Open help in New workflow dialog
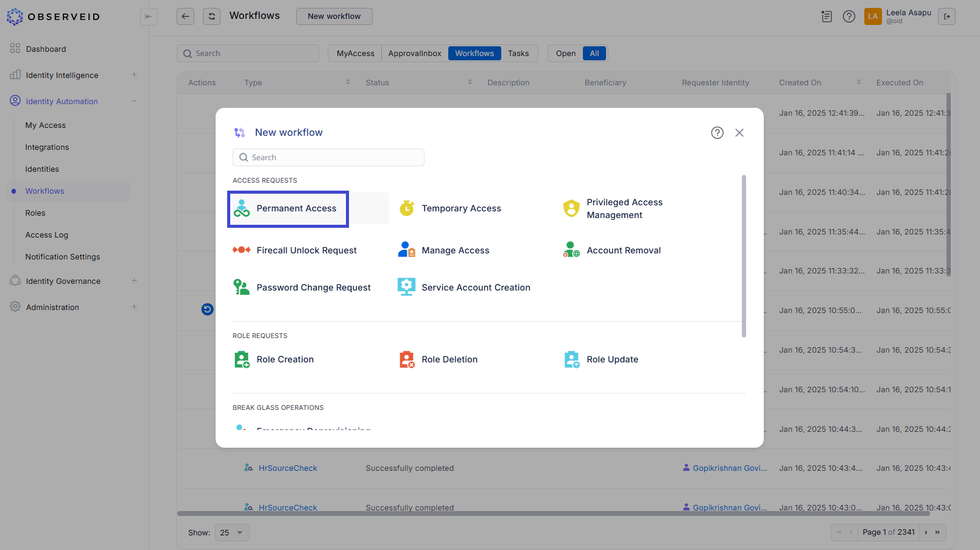The width and height of the screenshot is (980, 550). pyautogui.click(x=717, y=133)
